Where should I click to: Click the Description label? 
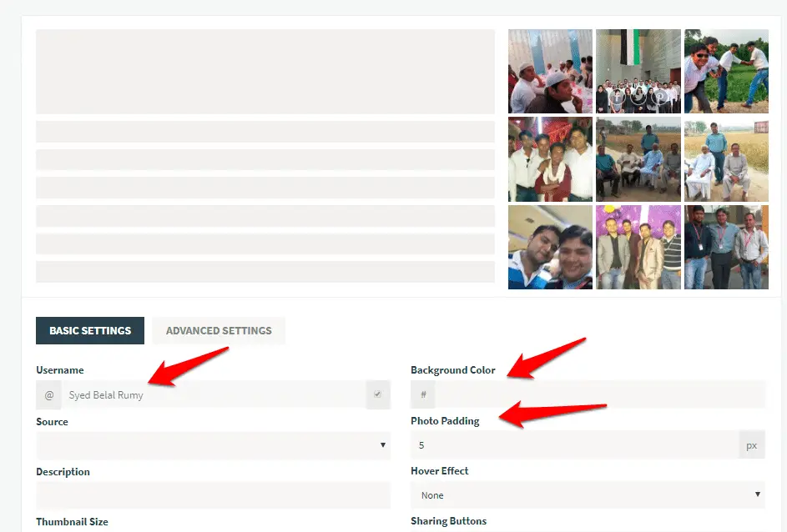pyautogui.click(x=63, y=472)
